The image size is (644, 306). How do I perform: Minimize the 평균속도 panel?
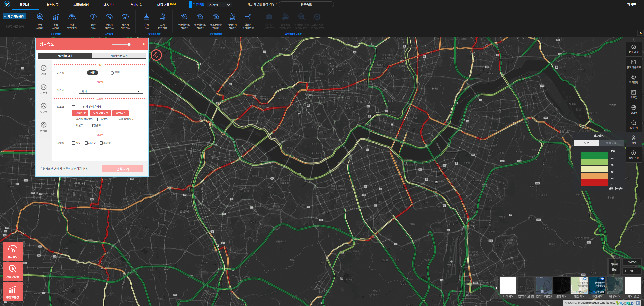click(138, 44)
